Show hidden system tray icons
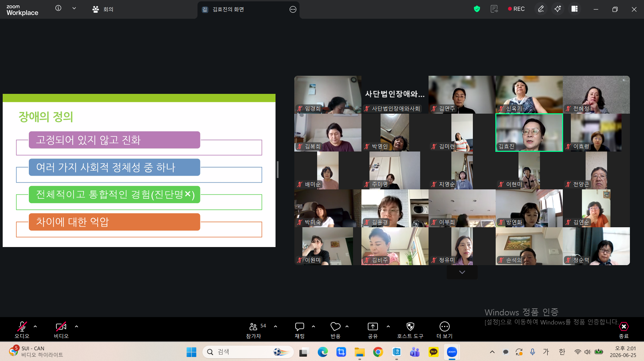 point(492,352)
